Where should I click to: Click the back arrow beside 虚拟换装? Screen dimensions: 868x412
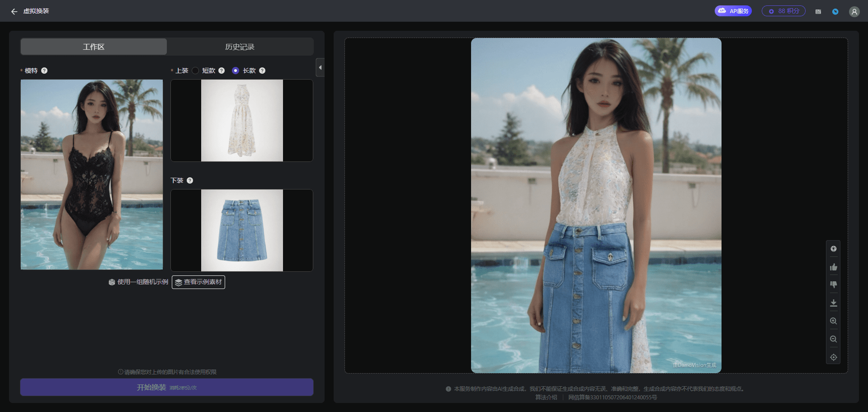coord(14,11)
